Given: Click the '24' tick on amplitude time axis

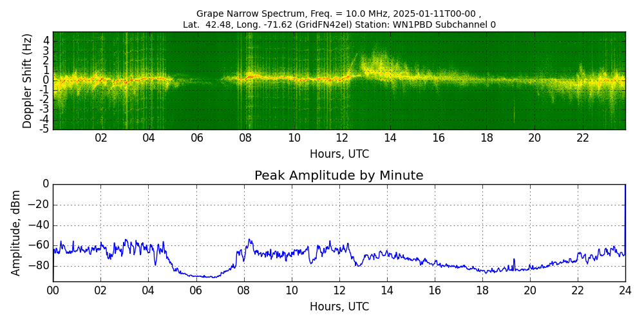Looking at the screenshot, I should (625, 290).
